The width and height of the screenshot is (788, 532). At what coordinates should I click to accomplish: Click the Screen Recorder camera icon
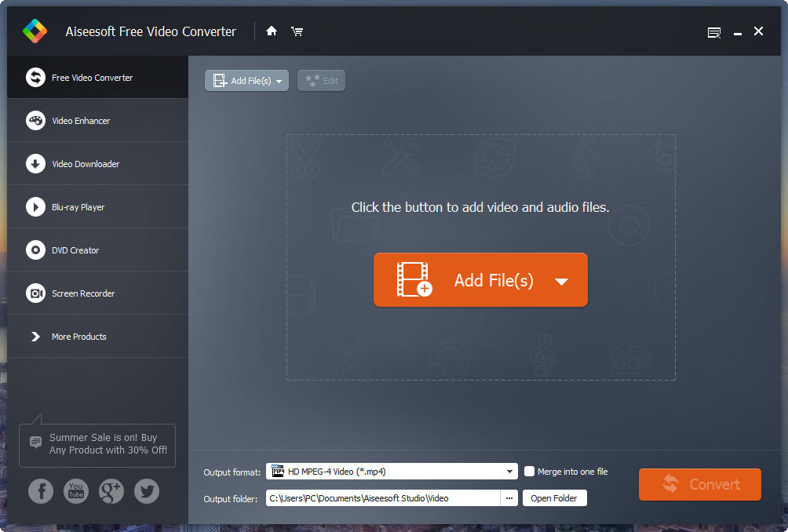[35, 293]
